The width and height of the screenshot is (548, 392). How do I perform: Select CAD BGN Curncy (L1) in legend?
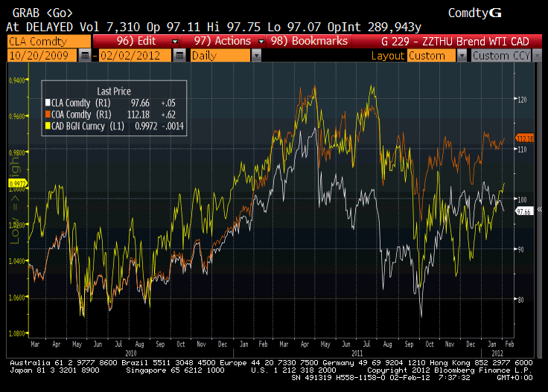coord(88,126)
